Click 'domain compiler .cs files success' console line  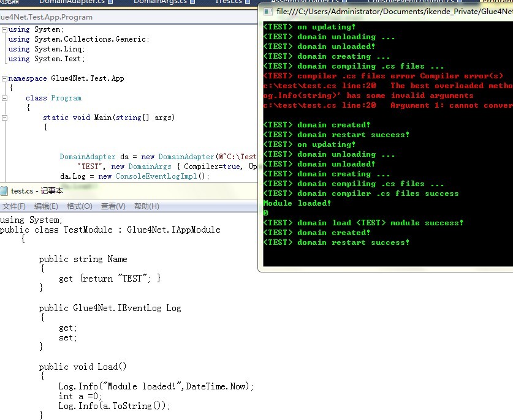(361, 193)
